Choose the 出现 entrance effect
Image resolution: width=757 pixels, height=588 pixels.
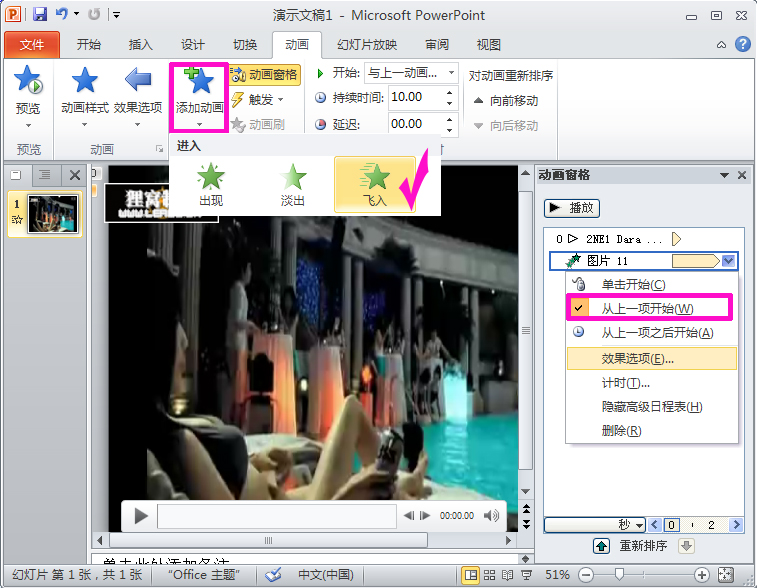(x=211, y=185)
